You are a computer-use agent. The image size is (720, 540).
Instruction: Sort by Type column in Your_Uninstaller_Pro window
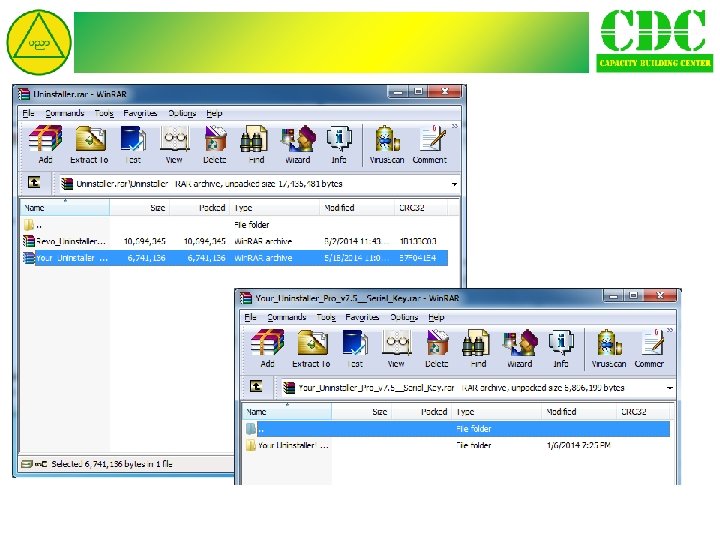(x=497, y=411)
